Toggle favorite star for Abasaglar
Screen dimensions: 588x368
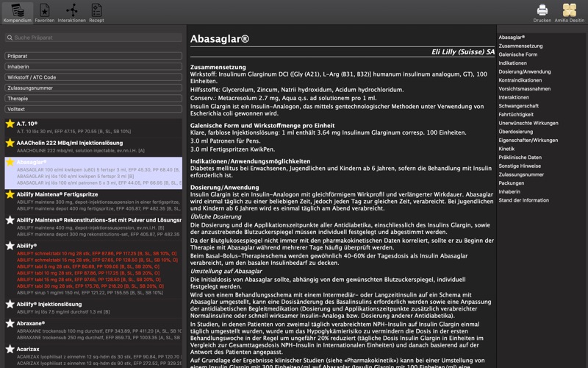10,162
